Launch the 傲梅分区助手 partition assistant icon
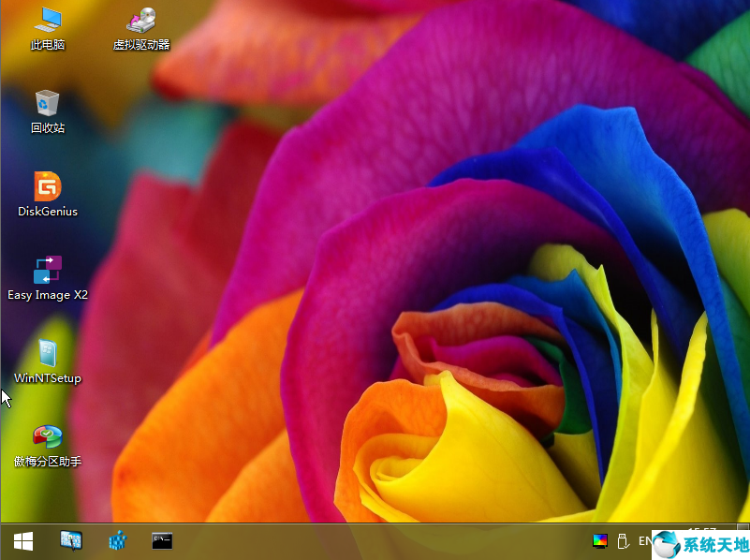750x560 pixels. point(47,436)
